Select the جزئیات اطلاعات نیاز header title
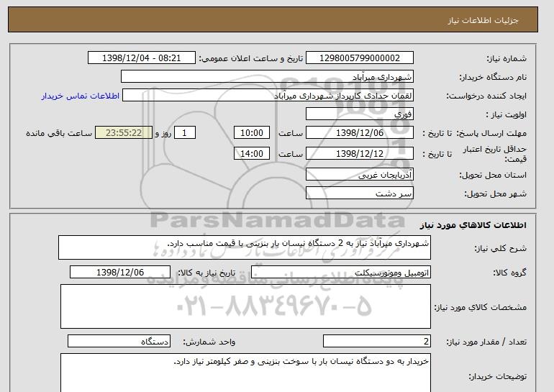 (x=483, y=20)
